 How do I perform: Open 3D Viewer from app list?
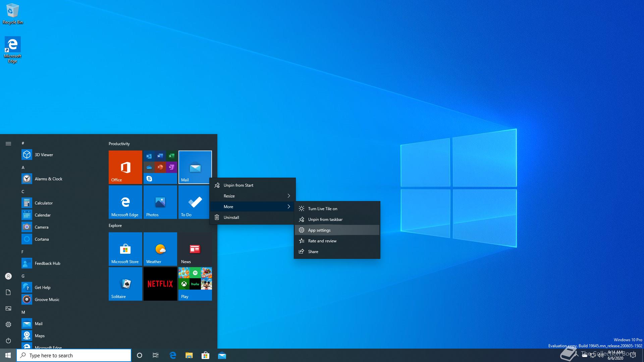click(60, 155)
